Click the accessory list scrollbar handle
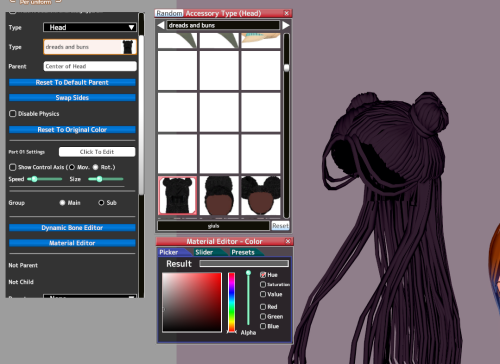500x364 pixels. [286, 68]
